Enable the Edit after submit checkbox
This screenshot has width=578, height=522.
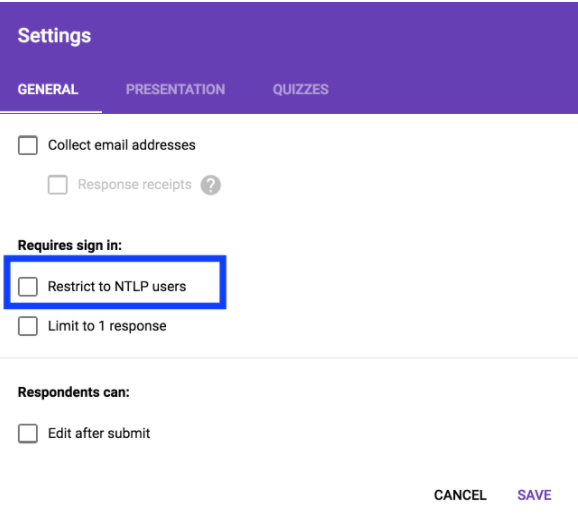pos(28,434)
